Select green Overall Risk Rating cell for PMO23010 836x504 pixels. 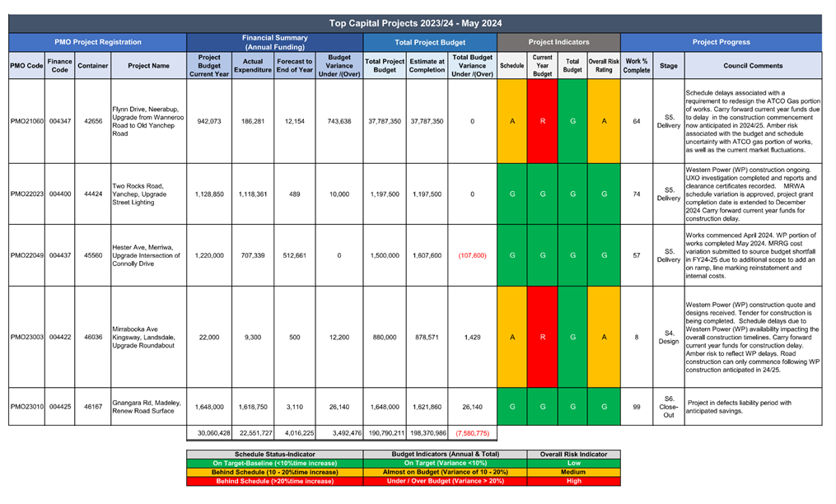click(604, 407)
